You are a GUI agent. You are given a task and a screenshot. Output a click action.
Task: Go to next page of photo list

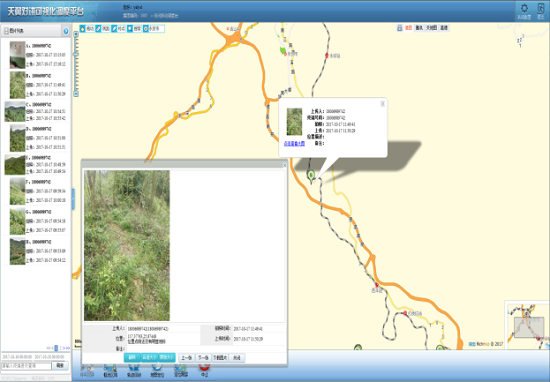click(64, 348)
